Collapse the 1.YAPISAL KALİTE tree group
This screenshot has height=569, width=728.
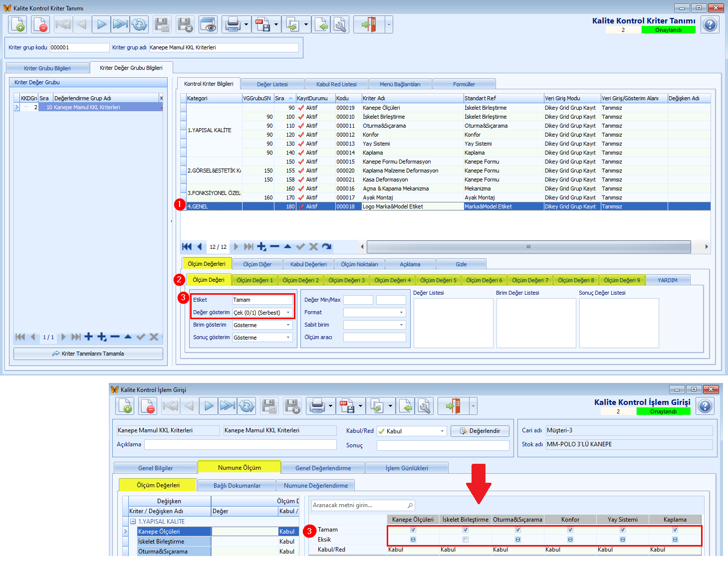point(133,522)
